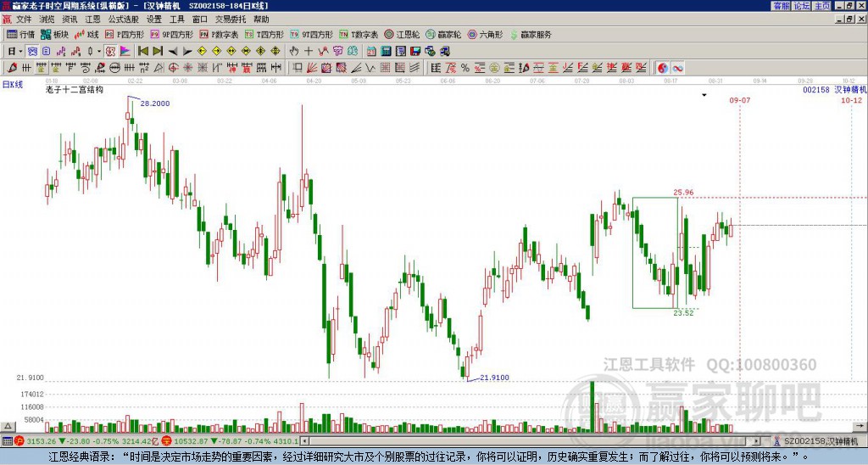Click the 老子十二宫结构 chart title
868x465 pixels.
tap(75, 89)
